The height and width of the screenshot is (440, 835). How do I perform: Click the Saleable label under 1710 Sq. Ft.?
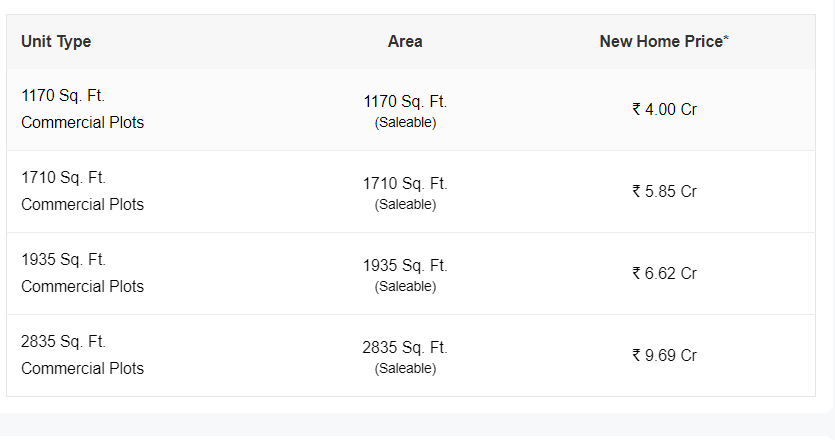(405, 205)
